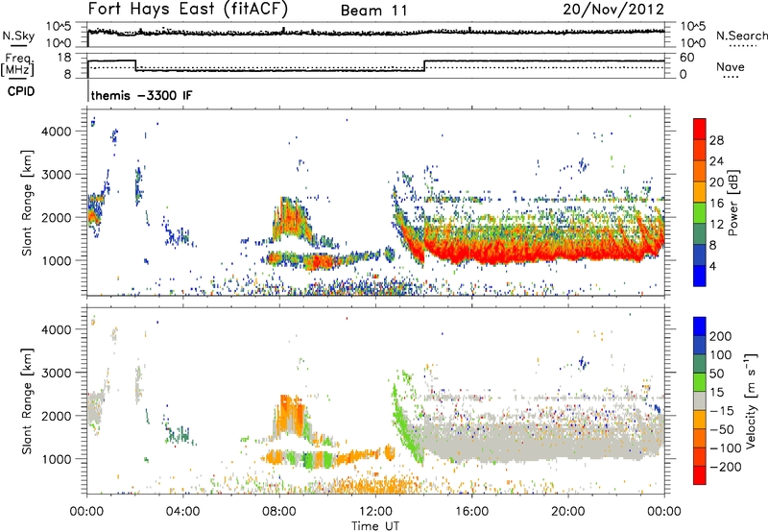The width and height of the screenshot is (768, 532).
Task: Select the green 12–16 dB Power colorbar segment
Action: (700, 213)
